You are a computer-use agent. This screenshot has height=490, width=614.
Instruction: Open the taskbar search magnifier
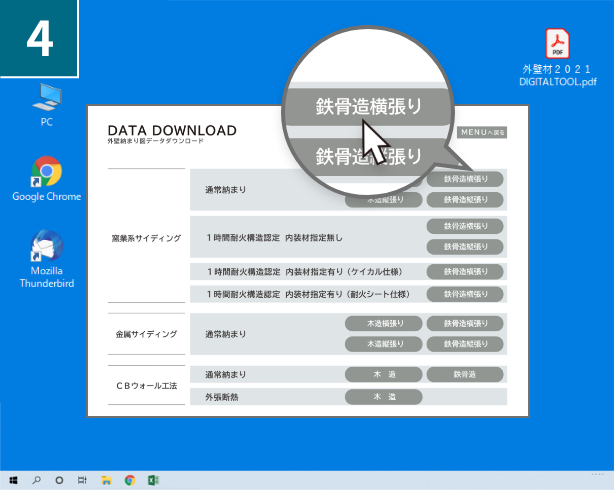point(37,480)
